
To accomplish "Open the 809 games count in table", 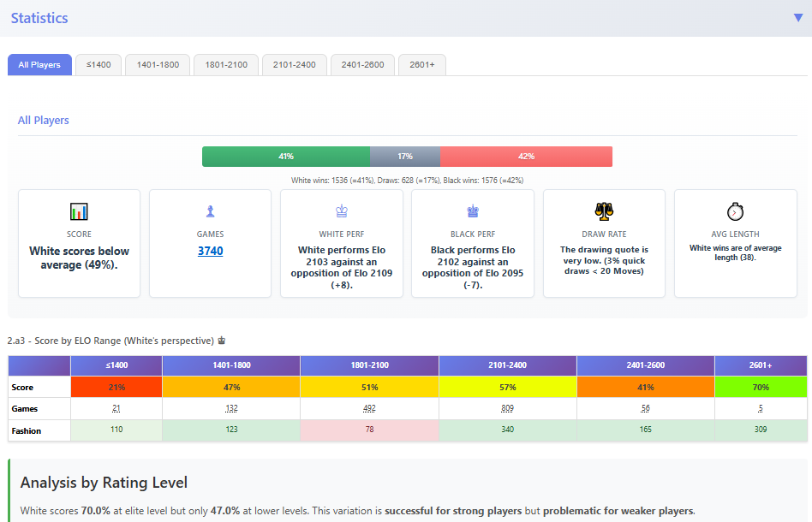I will (x=507, y=409).
